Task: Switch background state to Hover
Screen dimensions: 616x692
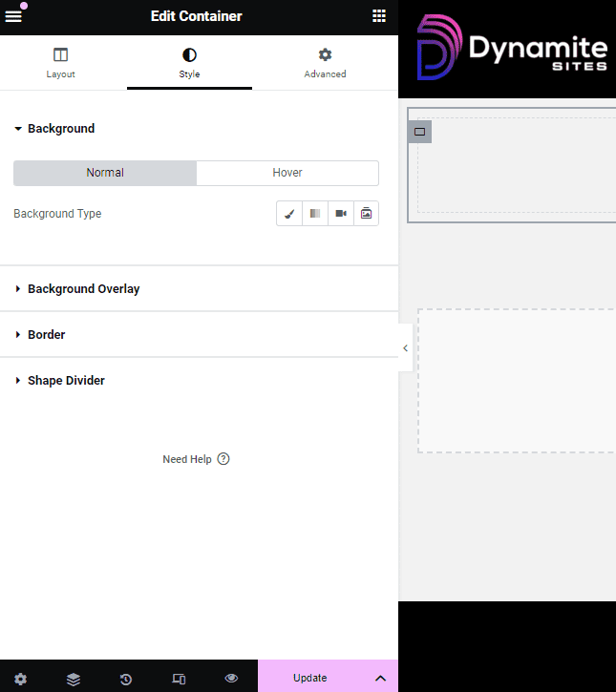Action: point(287,173)
